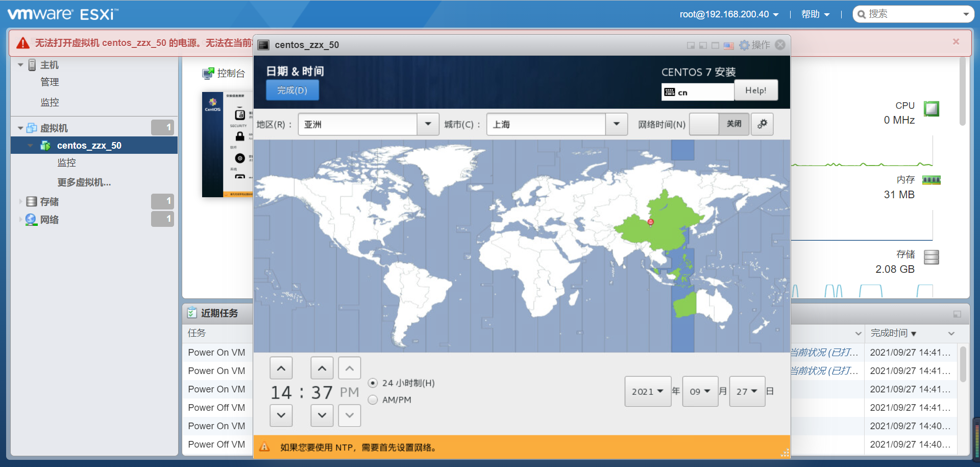Click the red warning triangle in error banner
This screenshot has width=980, height=467.
tap(23, 43)
